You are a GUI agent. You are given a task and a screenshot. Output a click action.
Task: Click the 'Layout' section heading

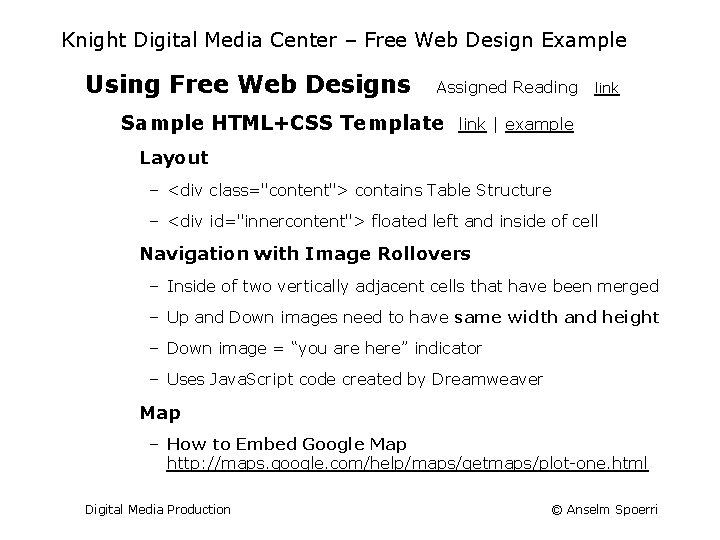click(174, 158)
